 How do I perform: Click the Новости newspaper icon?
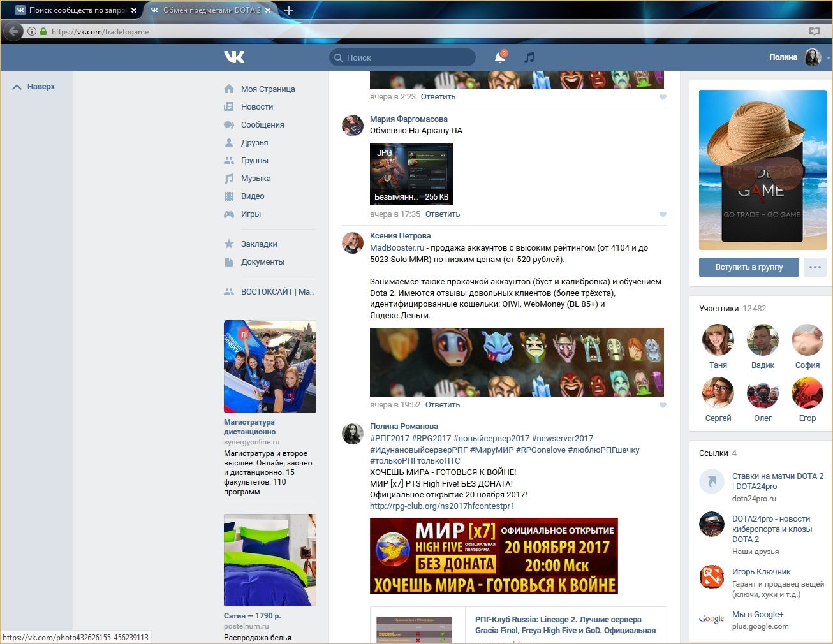(229, 107)
